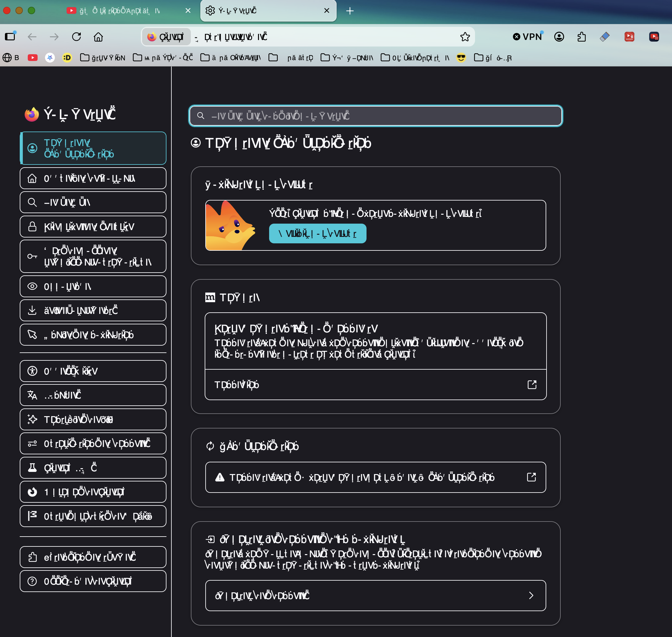Open a new tab with the plus button
Screen dimensions: 672x637
pos(350,11)
